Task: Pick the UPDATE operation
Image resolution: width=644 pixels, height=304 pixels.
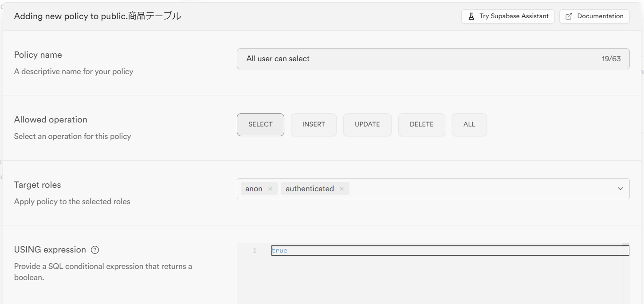Action: [x=367, y=124]
